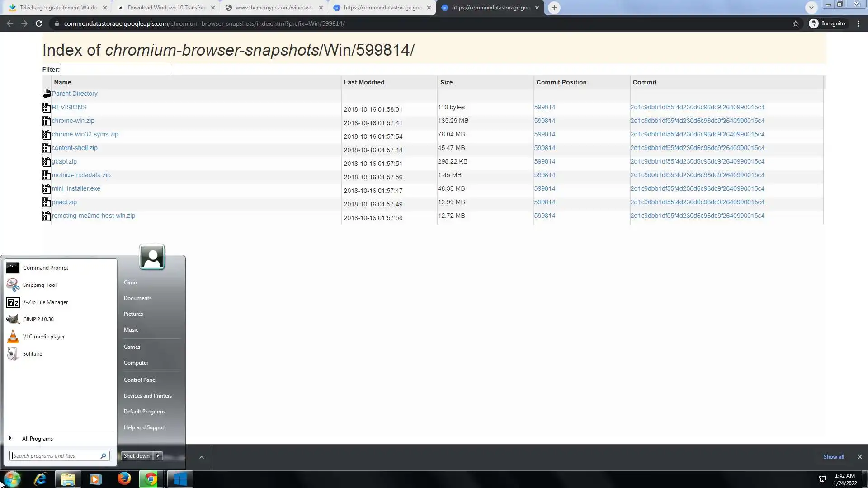
Task: Expand the Shut down options arrow
Action: (x=158, y=456)
